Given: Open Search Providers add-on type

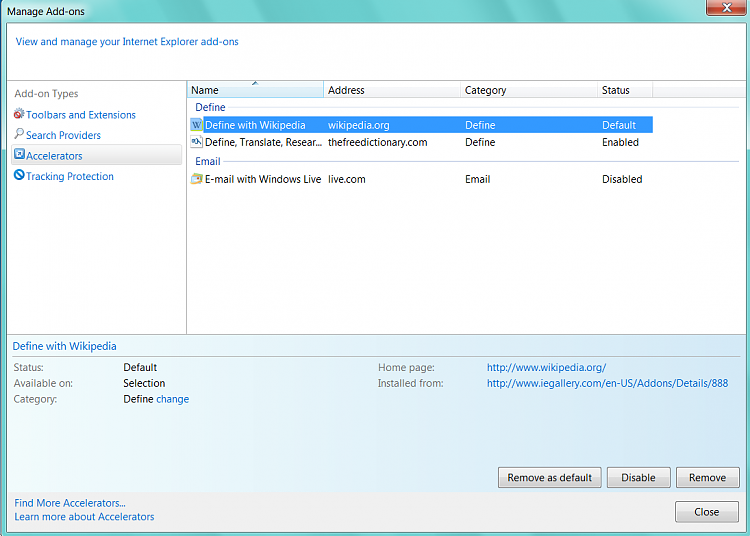Looking at the screenshot, I should (63, 135).
